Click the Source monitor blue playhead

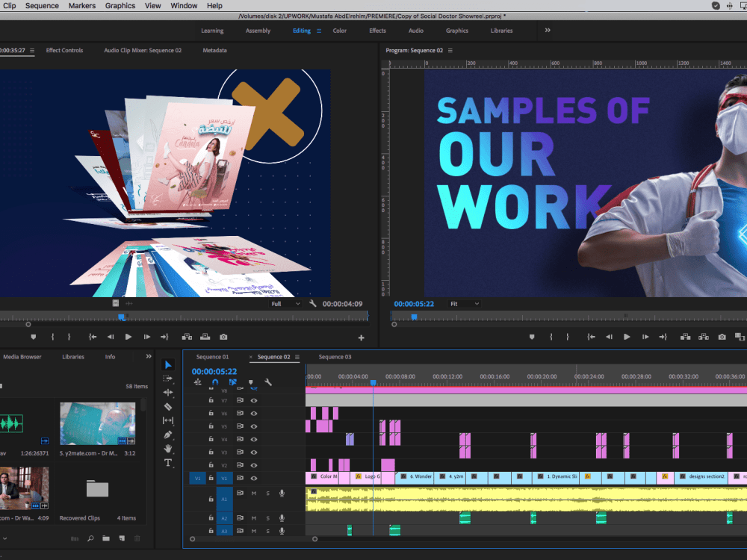tap(122, 317)
